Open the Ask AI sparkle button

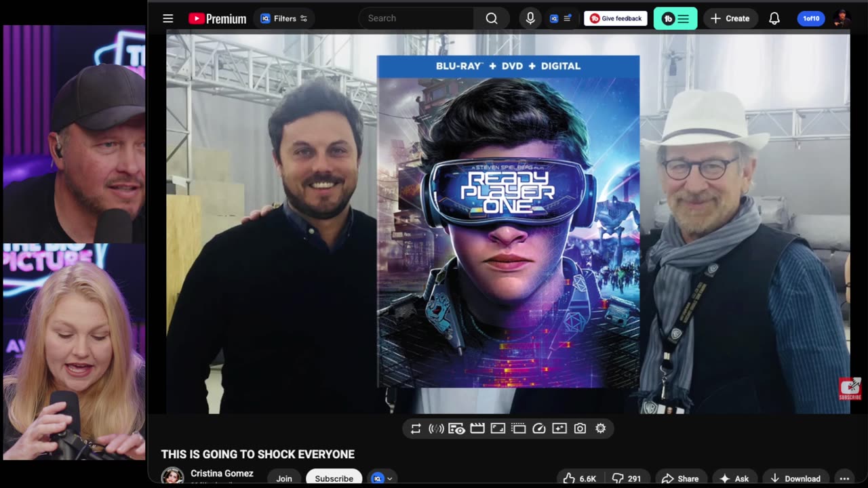pos(734,479)
